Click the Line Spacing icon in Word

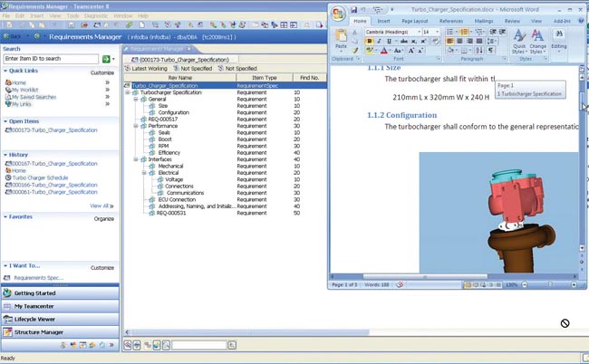(490, 42)
